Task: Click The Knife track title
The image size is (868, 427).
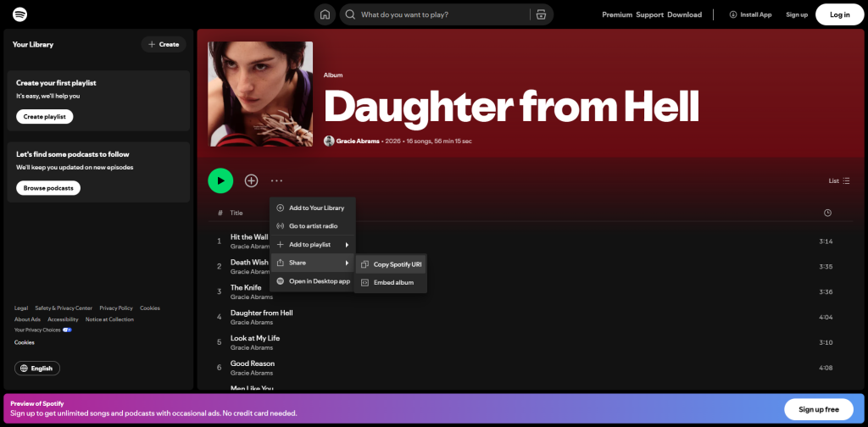Action: pyautogui.click(x=246, y=287)
